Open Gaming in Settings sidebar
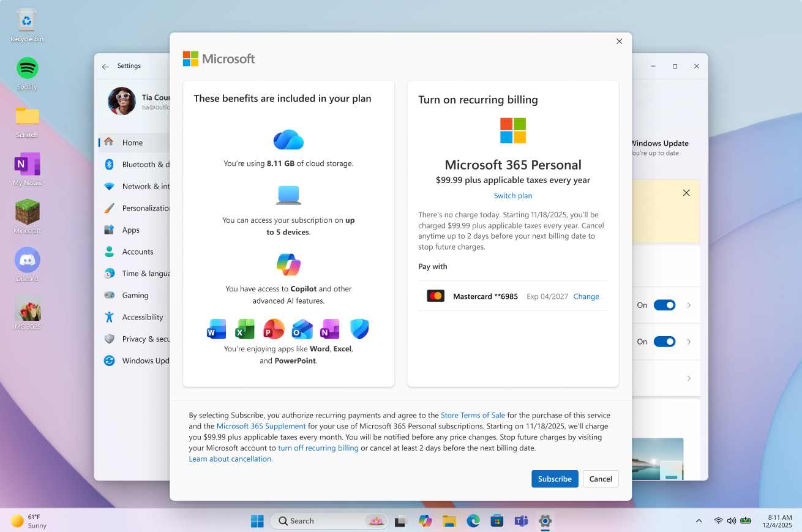This screenshot has height=532, width=802. pyautogui.click(x=134, y=295)
